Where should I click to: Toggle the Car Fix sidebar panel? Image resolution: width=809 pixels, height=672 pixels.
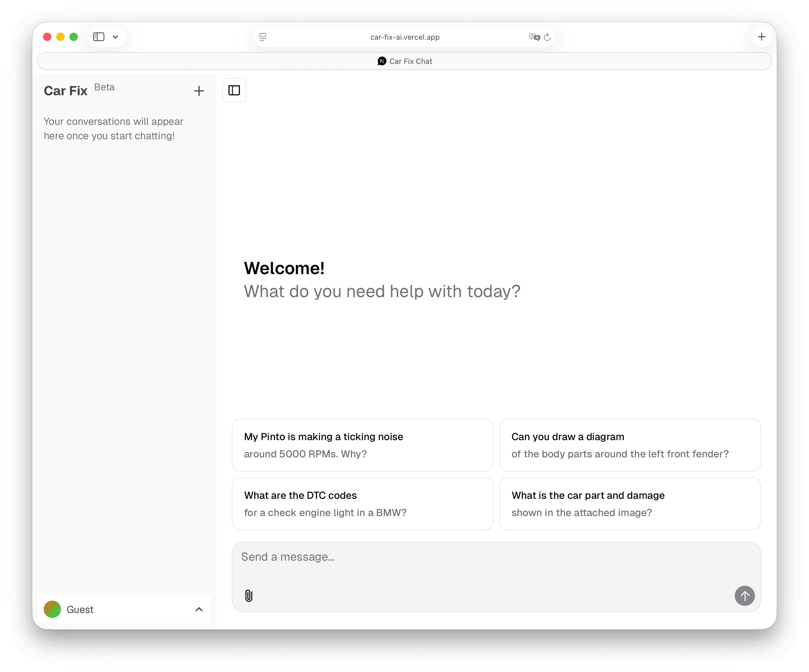(x=234, y=90)
